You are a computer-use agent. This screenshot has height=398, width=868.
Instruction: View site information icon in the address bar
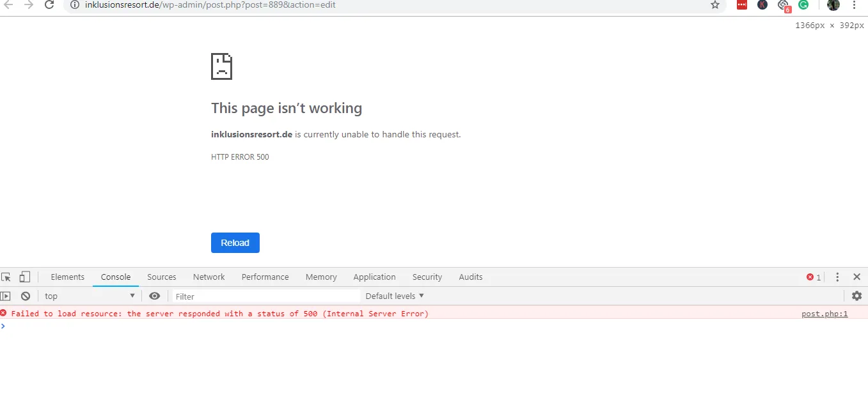(75, 5)
